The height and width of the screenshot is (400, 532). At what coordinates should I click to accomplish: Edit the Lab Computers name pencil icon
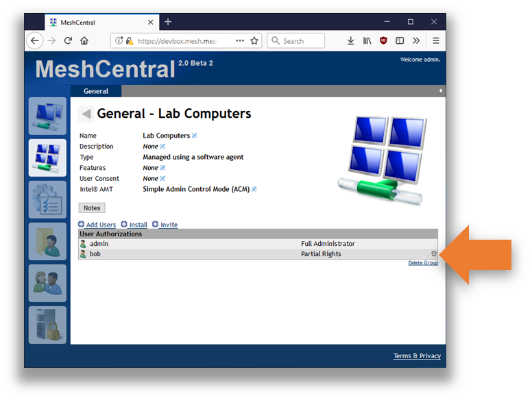tap(195, 136)
